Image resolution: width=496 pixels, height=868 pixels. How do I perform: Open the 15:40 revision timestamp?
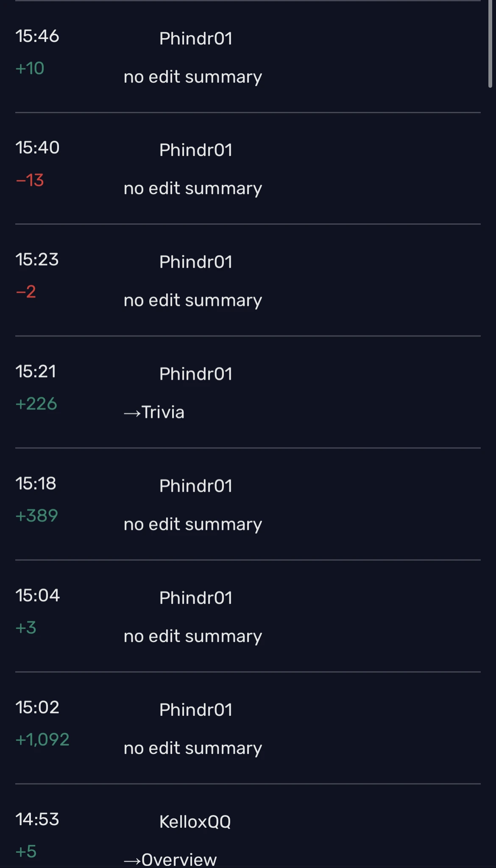pos(37,148)
